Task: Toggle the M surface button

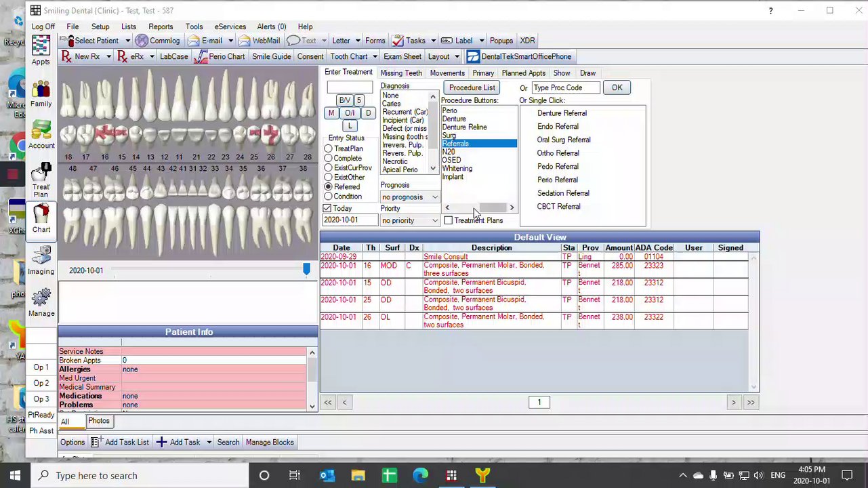Action: click(331, 113)
